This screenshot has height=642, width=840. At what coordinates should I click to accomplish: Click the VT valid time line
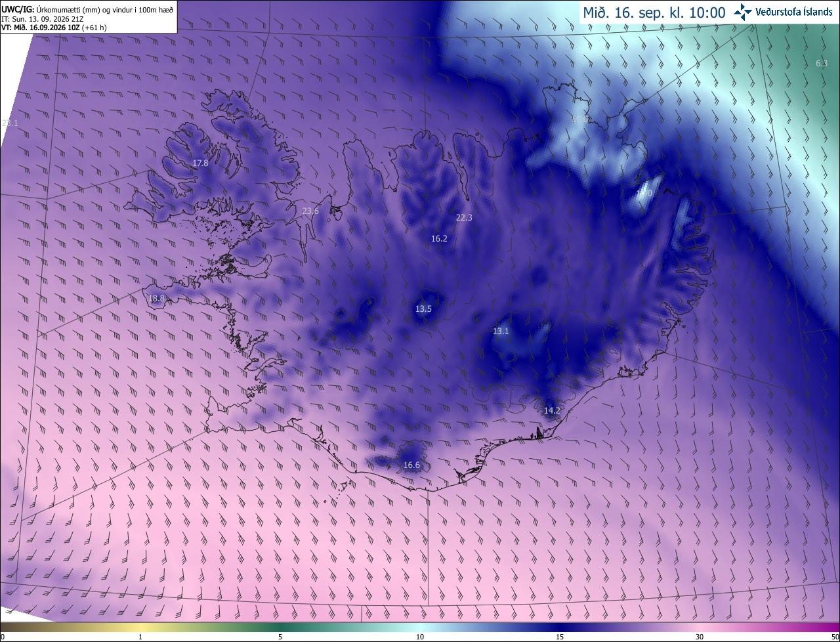click(54, 28)
